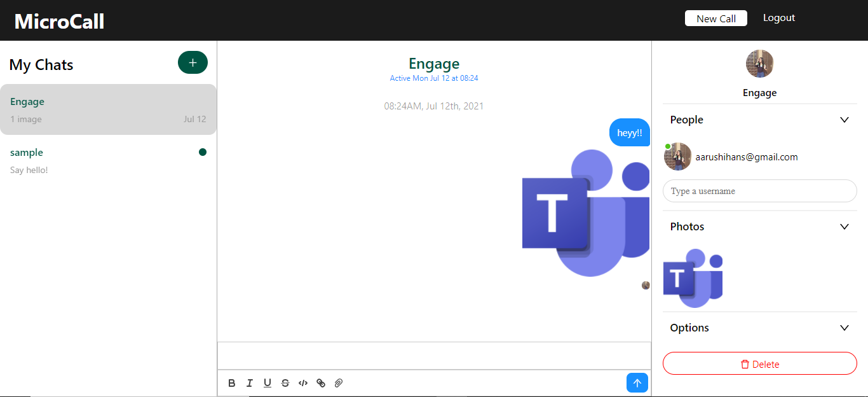This screenshot has height=397, width=868.
Task: Log out via the Logout link
Action: pyautogui.click(x=779, y=18)
